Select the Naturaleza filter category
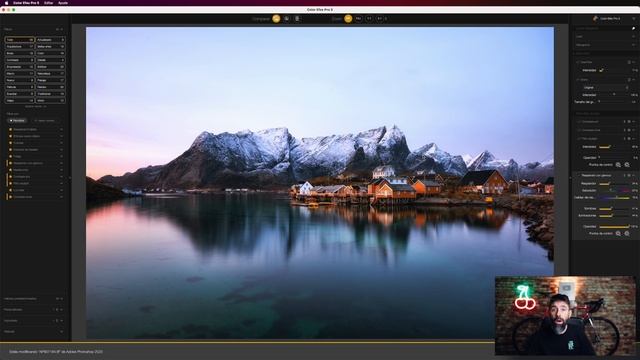640x360 pixels. [50, 73]
